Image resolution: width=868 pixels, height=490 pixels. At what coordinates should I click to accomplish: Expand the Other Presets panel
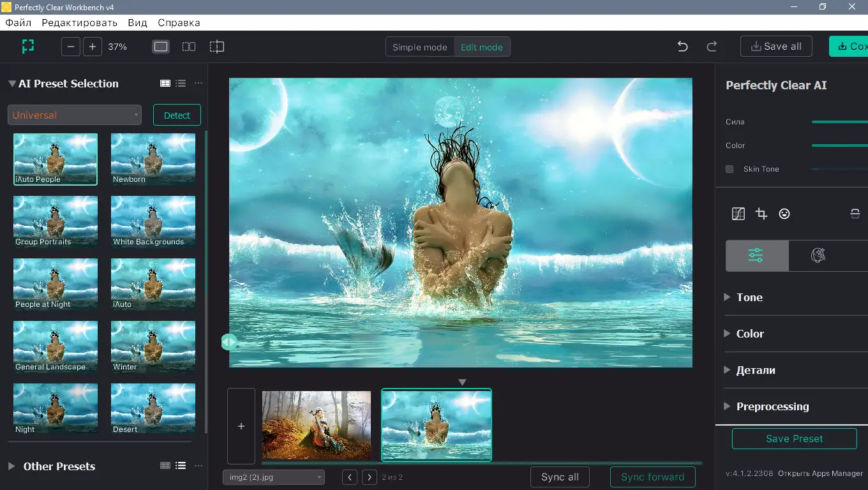(11, 466)
